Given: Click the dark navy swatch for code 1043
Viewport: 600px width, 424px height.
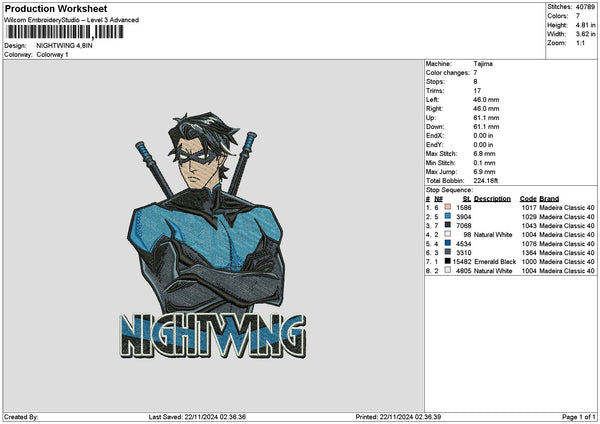Looking at the screenshot, I should [447, 225].
